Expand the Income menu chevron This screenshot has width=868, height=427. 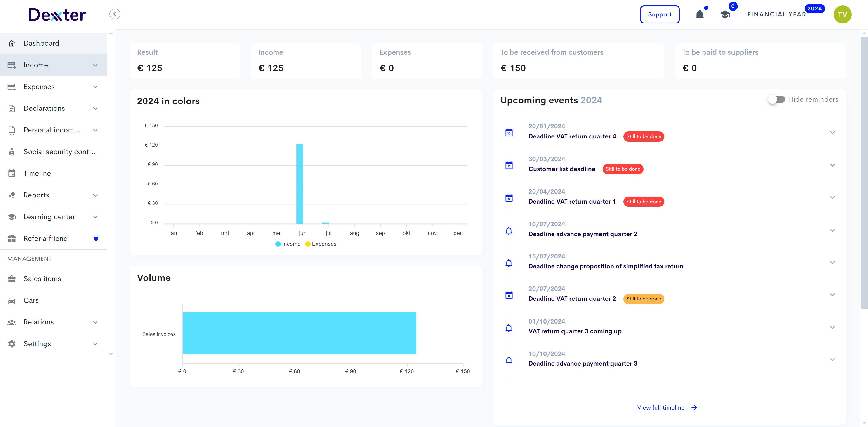tap(95, 65)
